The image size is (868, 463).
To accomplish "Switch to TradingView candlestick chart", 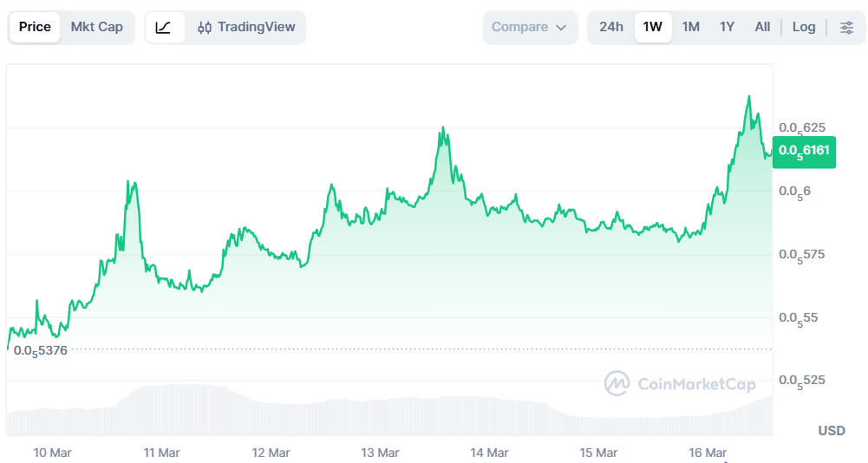I will [x=246, y=27].
